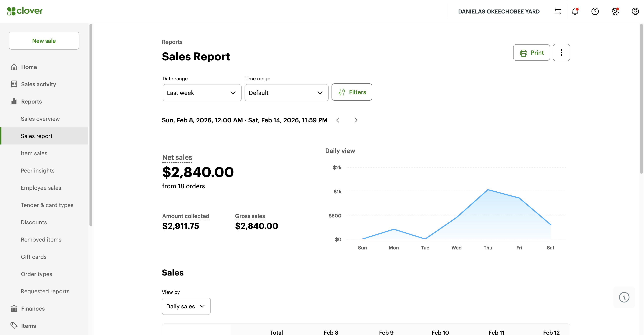Screen dimensions: 644x335
Task: Open the Default time range dropdown
Action: click(x=286, y=93)
